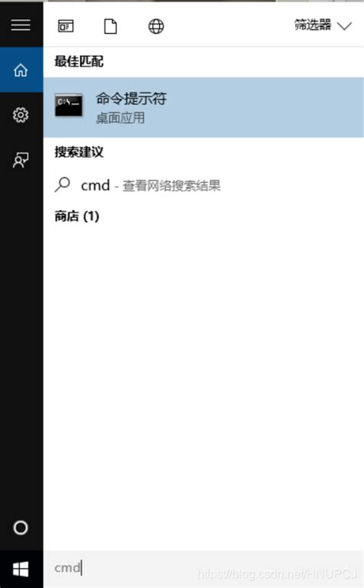Select the Home icon in the sidebar
The height and width of the screenshot is (588, 364).
[x=21, y=70]
